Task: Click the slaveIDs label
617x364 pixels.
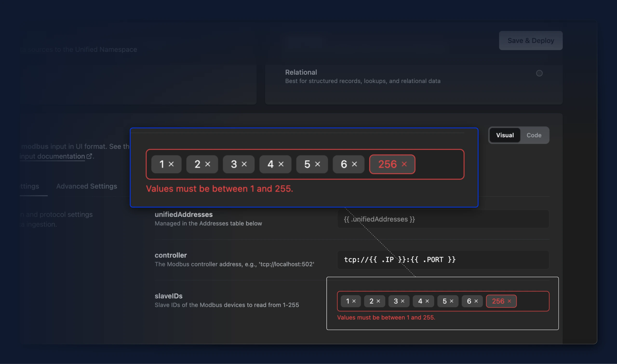Action: click(x=168, y=296)
